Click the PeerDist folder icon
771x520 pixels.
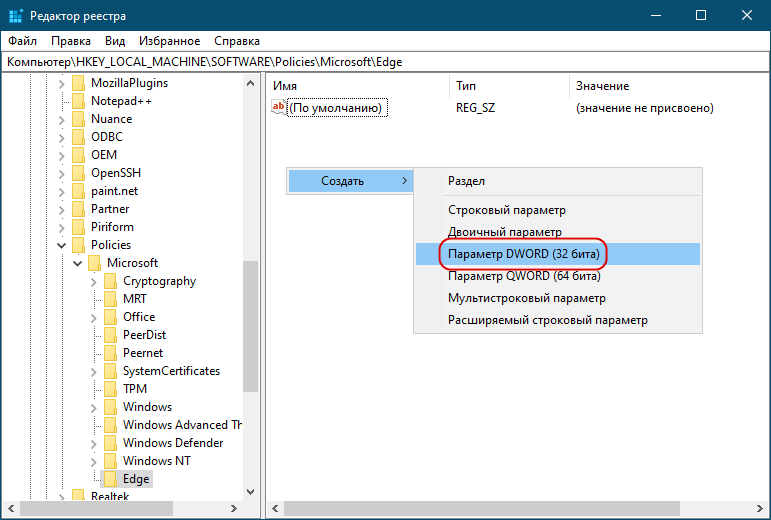point(111,335)
